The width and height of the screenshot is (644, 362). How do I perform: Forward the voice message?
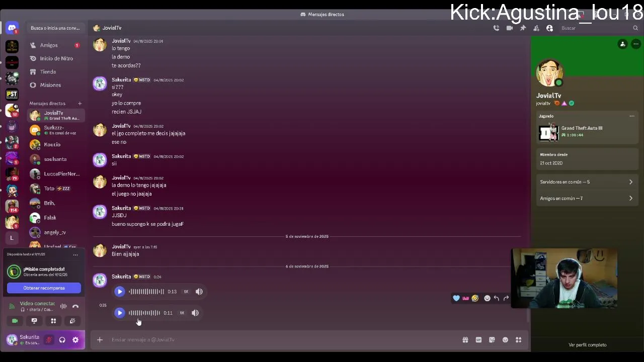click(506, 298)
